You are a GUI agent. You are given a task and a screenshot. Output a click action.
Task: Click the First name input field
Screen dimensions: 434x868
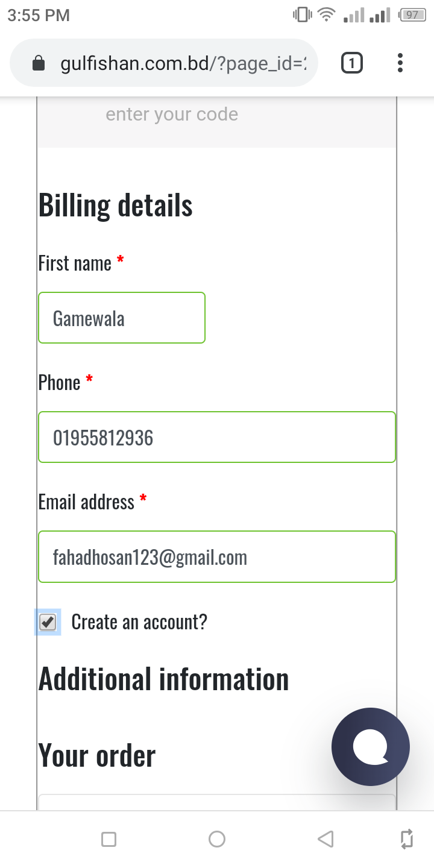[x=122, y=318]
